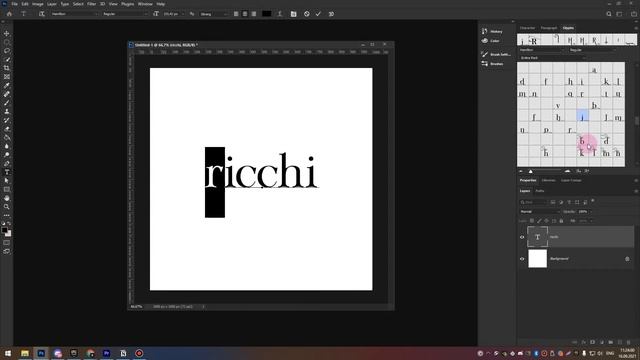Open the Brush Settings panel icon
Viewport: 640px width, 360px height.
coord(484,54)
